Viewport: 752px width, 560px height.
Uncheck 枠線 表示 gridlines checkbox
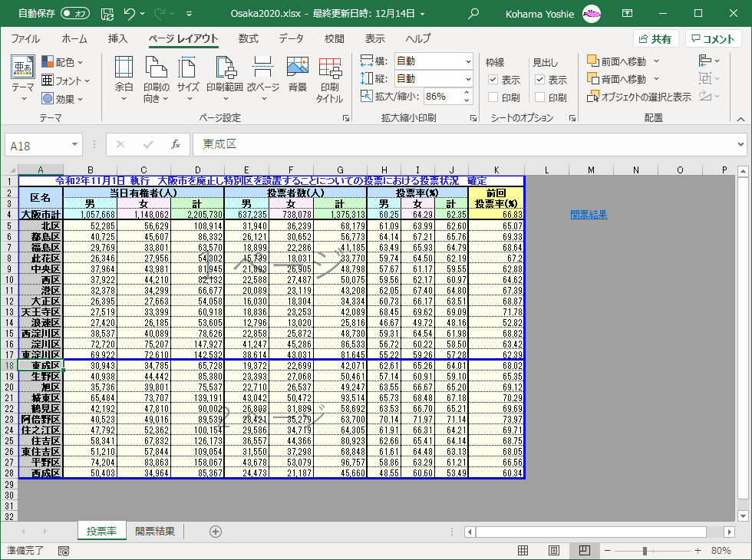click(x=493, y=80)
